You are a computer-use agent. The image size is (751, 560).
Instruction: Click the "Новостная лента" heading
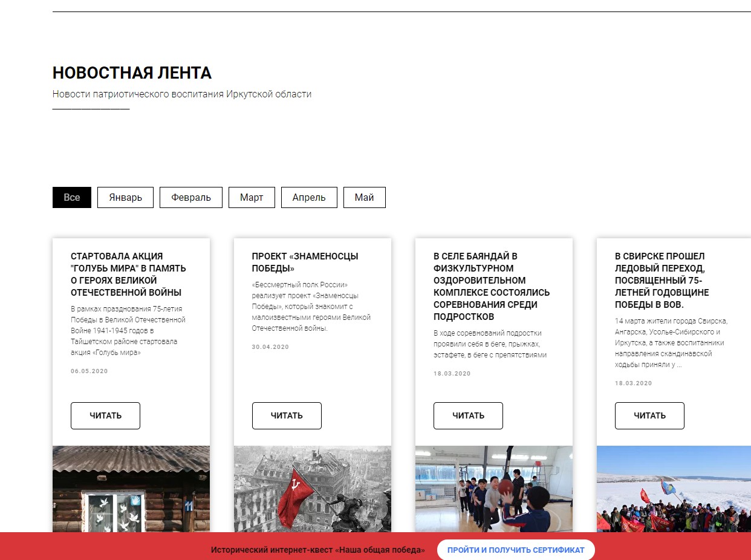(132, 73)
